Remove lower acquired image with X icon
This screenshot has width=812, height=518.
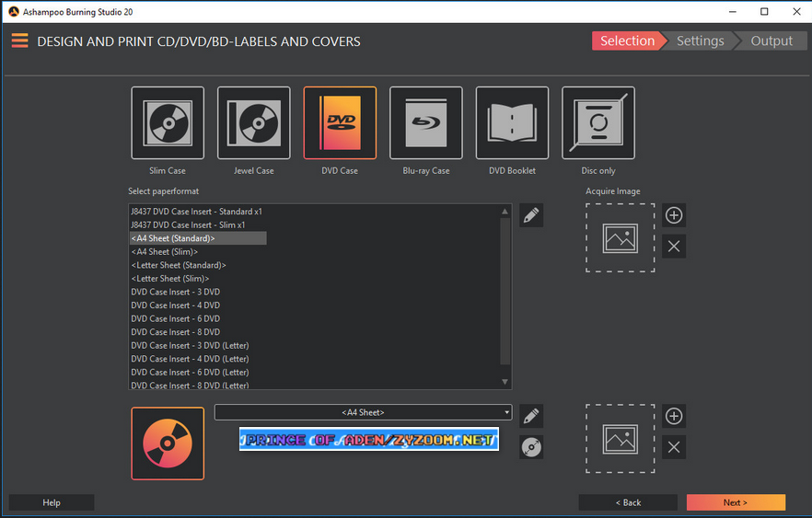pyautogui.click(x=674, y=447)
